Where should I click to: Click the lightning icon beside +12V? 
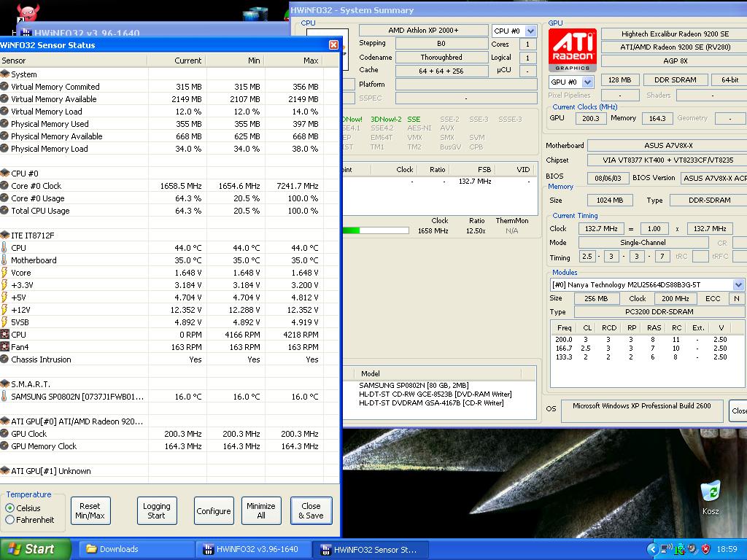4,309
